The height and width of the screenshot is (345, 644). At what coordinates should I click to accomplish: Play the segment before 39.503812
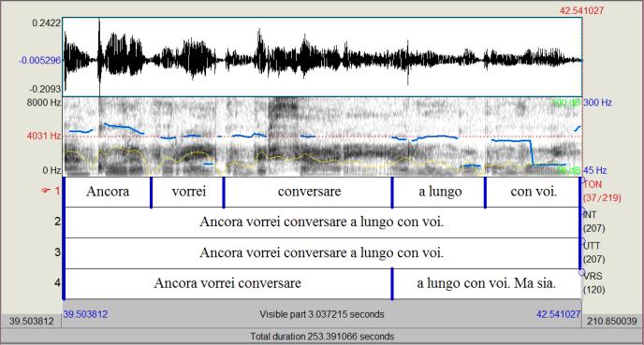(32, 321)
